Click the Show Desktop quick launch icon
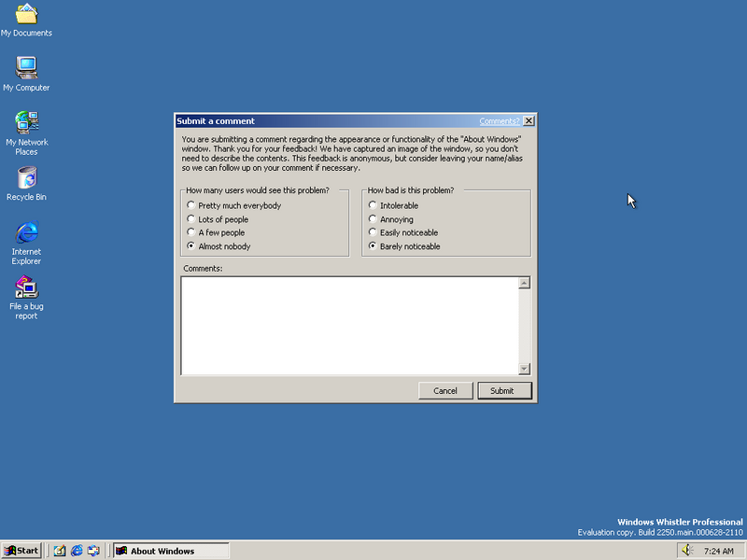747x560 pixels. tap(60, 551)
